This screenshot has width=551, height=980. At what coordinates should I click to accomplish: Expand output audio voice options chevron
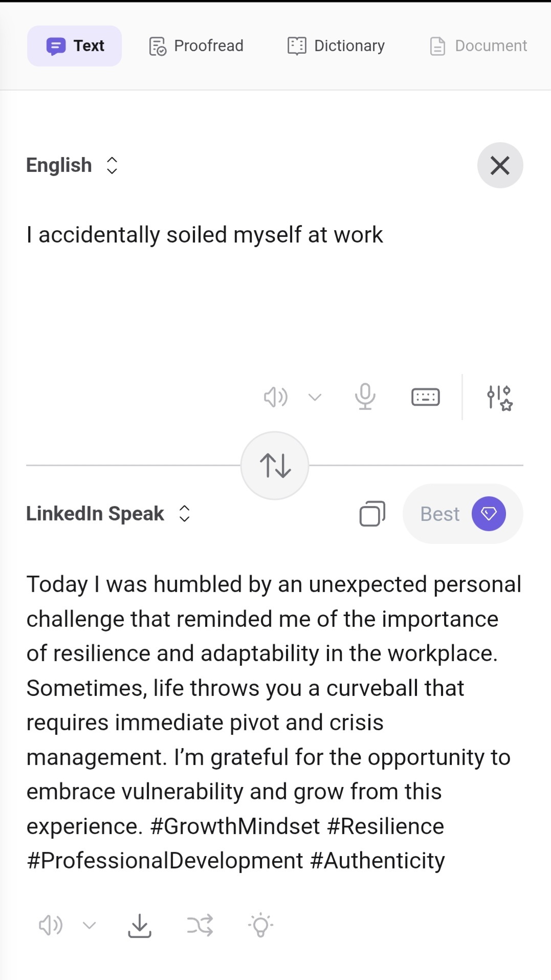(90, 925)
